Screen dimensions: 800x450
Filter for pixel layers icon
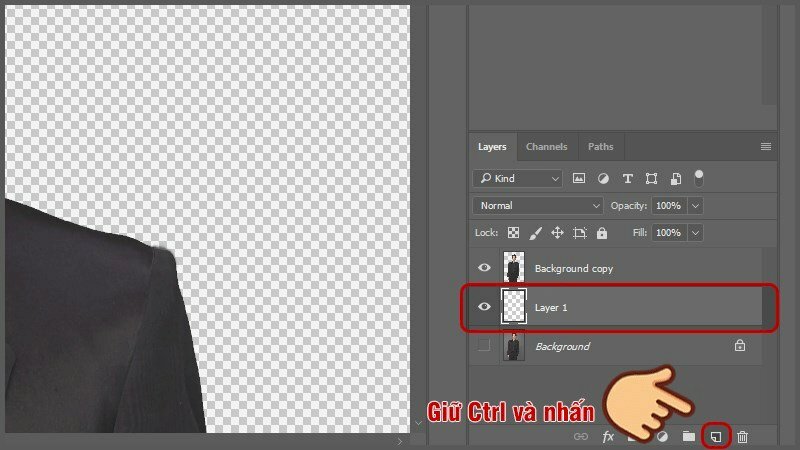click(579, 179)
